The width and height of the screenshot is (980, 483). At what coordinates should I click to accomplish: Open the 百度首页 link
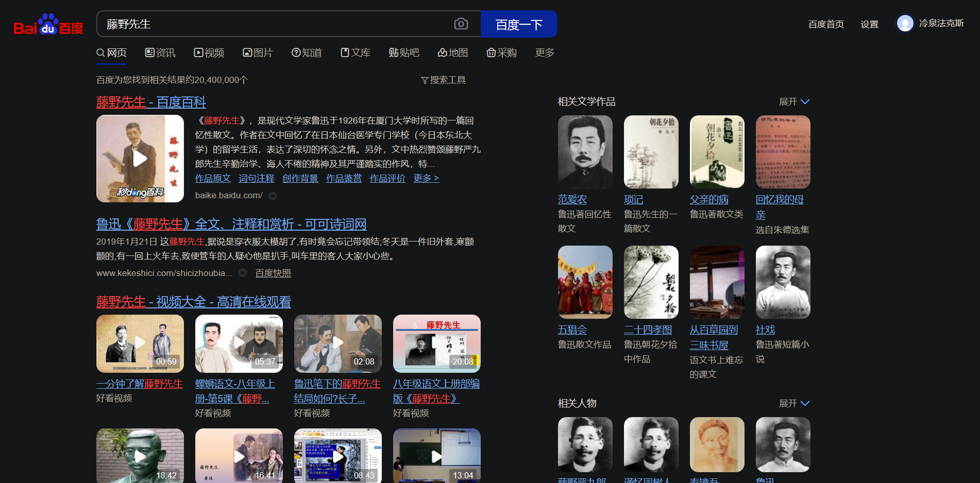(826, 24)
